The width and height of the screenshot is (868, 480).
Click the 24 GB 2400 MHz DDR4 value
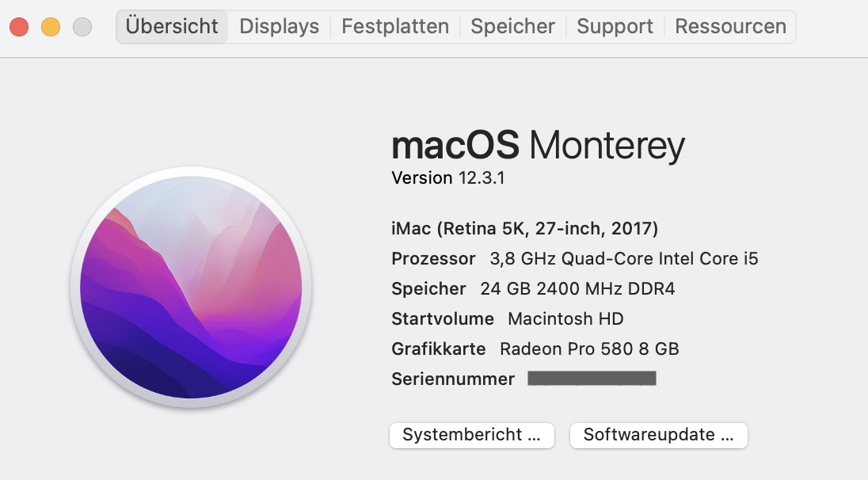tap(577, 289)
